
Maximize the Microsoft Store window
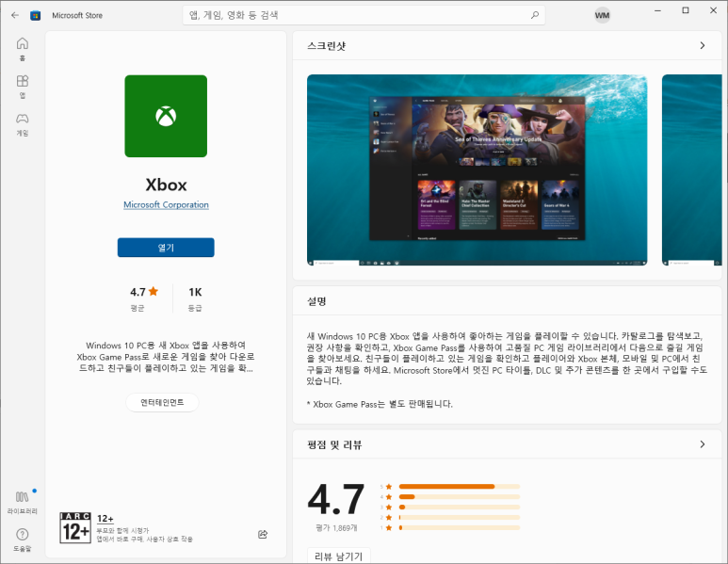point(686,10)
